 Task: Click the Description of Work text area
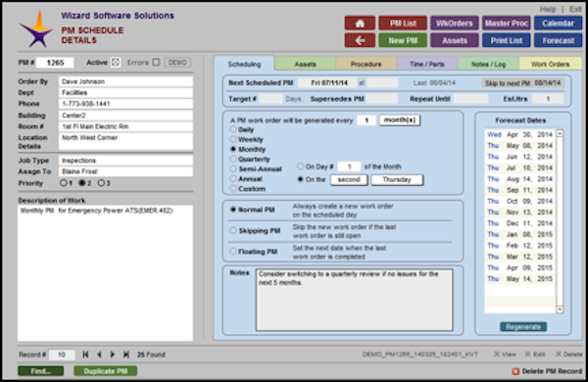(x=106, y=273)
